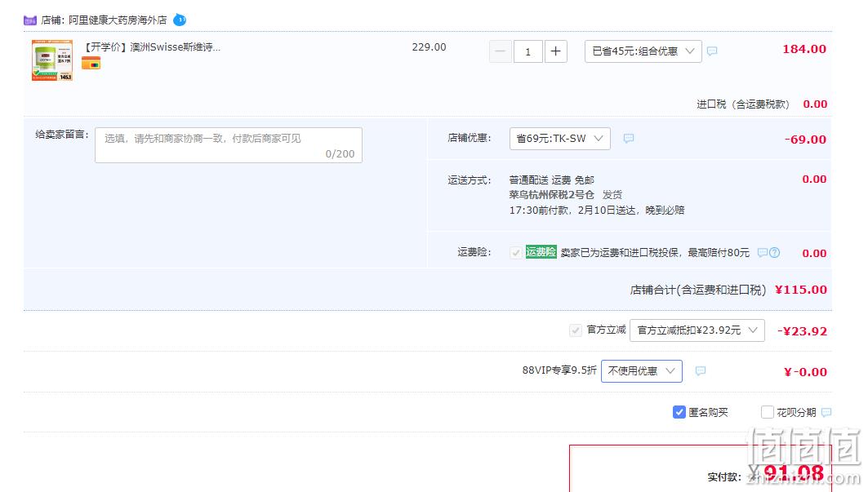Viewport: 868px width, 492px height.
Task: Open the blue Wangwang chat icon beside store name
Action: click(x=180, y=20)
